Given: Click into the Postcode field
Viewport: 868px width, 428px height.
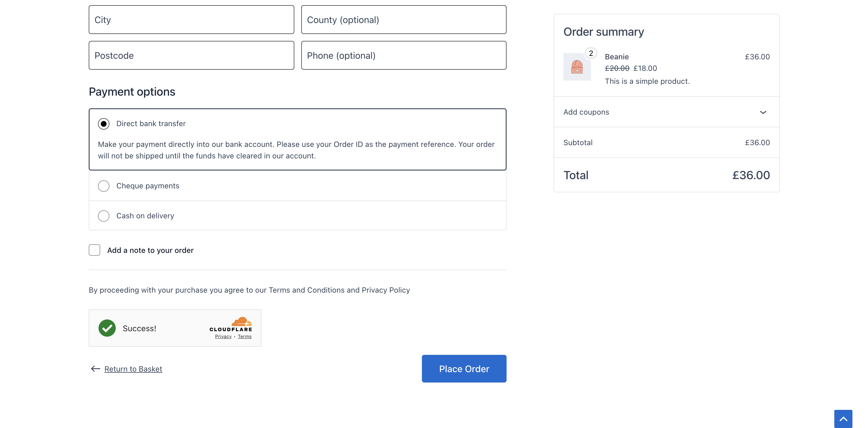Looking at the screenshot, I should point(191,55).
